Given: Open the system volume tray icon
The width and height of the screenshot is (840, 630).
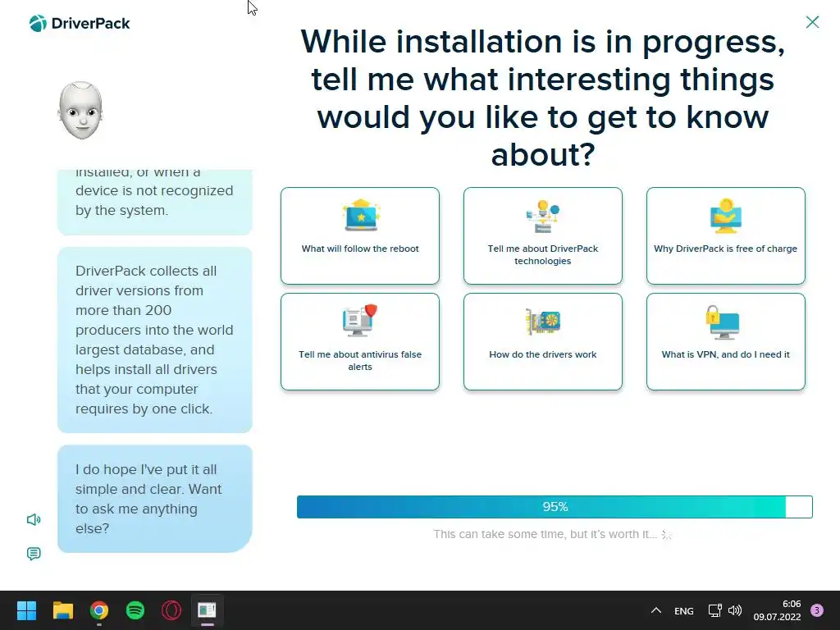Looking at the screenshot, I should pyautogui.click(x=735, y=610).
